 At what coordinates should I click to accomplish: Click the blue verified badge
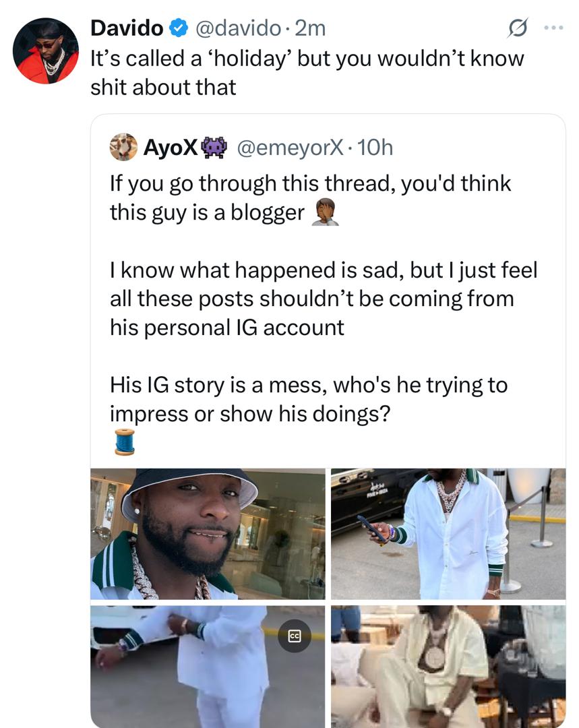(x=177, y=28)
